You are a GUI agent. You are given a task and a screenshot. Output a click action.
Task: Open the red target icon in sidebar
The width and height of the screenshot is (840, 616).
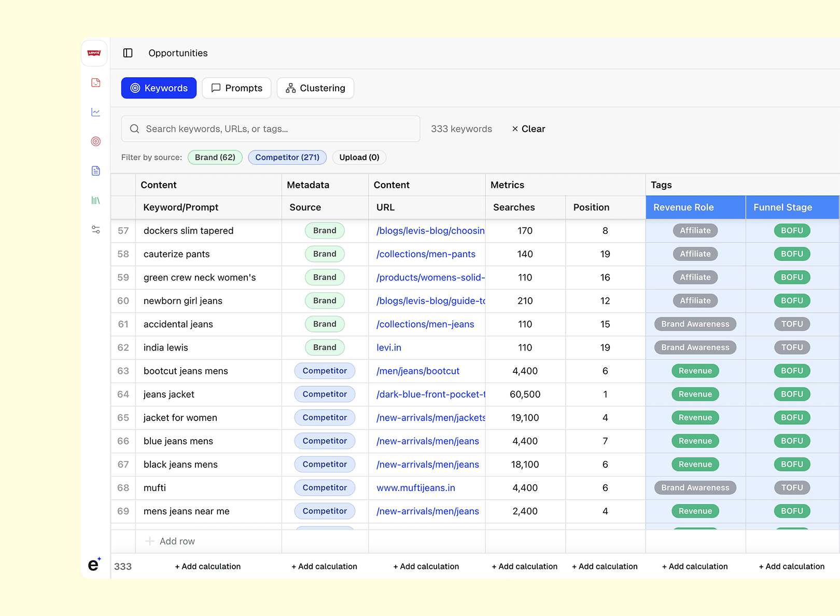point(96,142)
